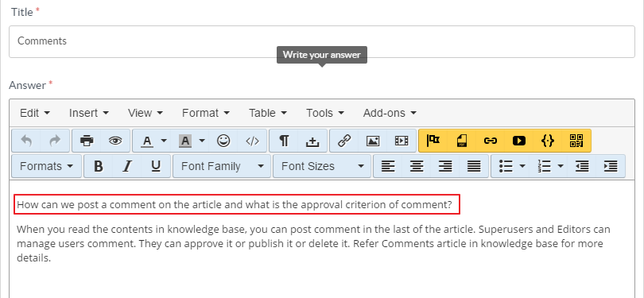Click the print icon
This screenshot has width=644, height=298.
tap(87, 141)
